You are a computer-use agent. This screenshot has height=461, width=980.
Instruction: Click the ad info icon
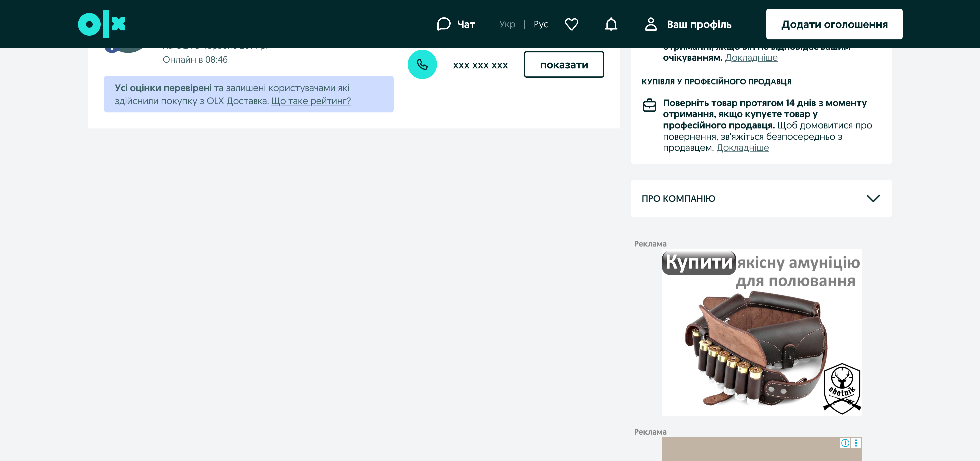tap(845, 443)
